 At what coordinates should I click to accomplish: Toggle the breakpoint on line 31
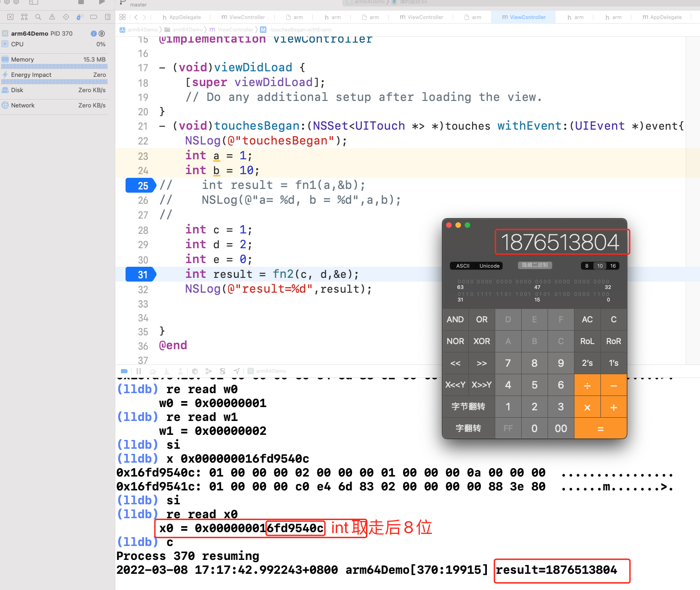140,274
